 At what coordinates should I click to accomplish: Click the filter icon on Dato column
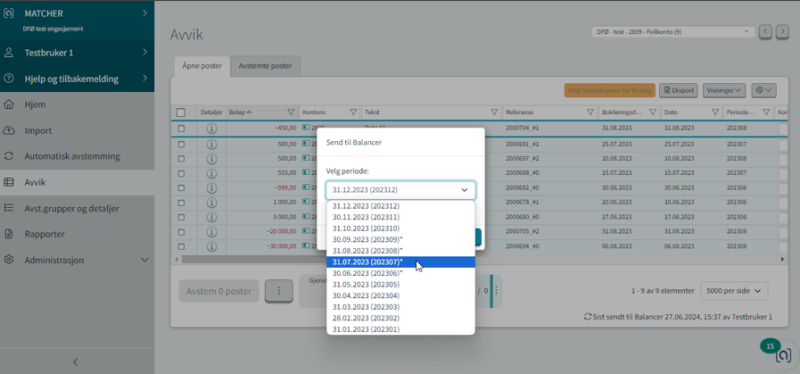[x=715, y=112]
